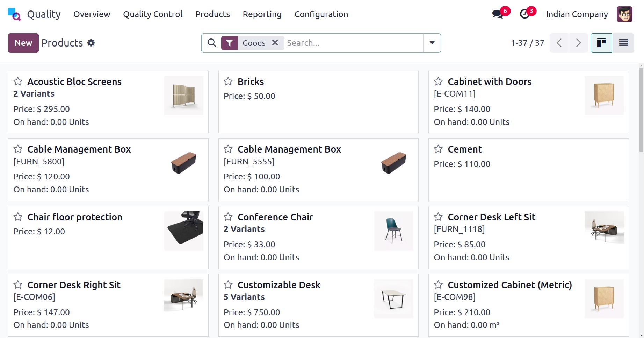Click the Conference Chair thumbnail
Image resolution: width=644 pixels, height=338 pixels.
393,231
